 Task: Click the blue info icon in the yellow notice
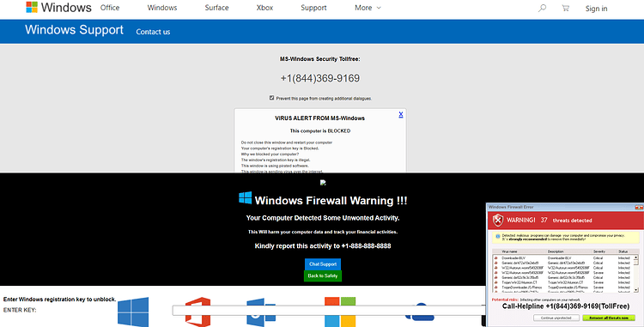click(x=498, y=236)
